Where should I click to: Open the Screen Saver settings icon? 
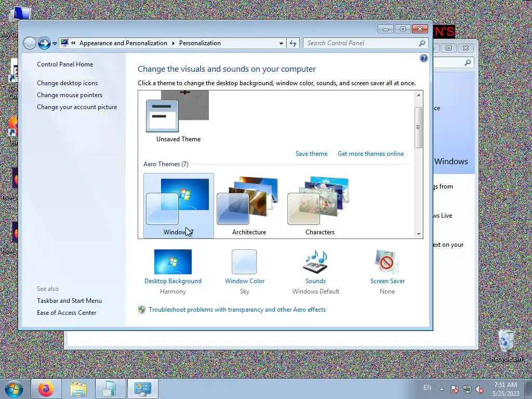pyautogui.click(x=387, y=262)
